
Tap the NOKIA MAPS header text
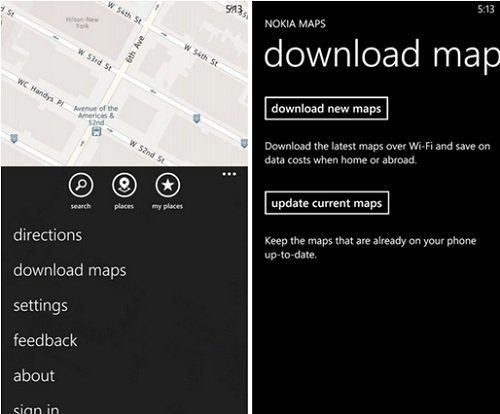(x=295, y=24)
